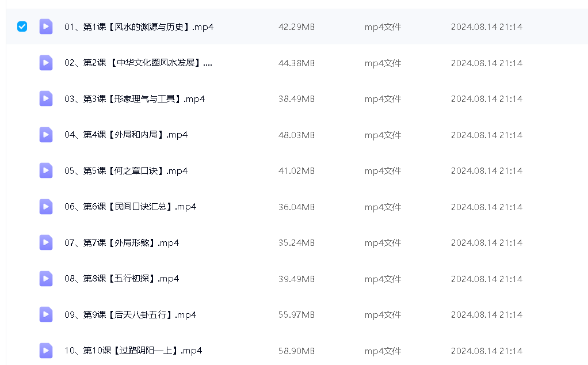This screenshot has height=365, width=588.
Task: Click the modified date in 第7课 外局形煞 row
Action: (486, 243)
